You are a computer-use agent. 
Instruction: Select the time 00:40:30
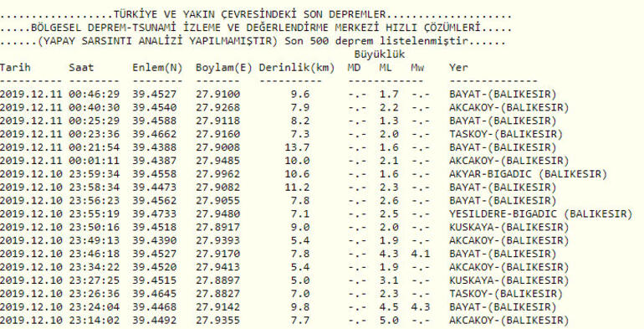coord(94,108)
